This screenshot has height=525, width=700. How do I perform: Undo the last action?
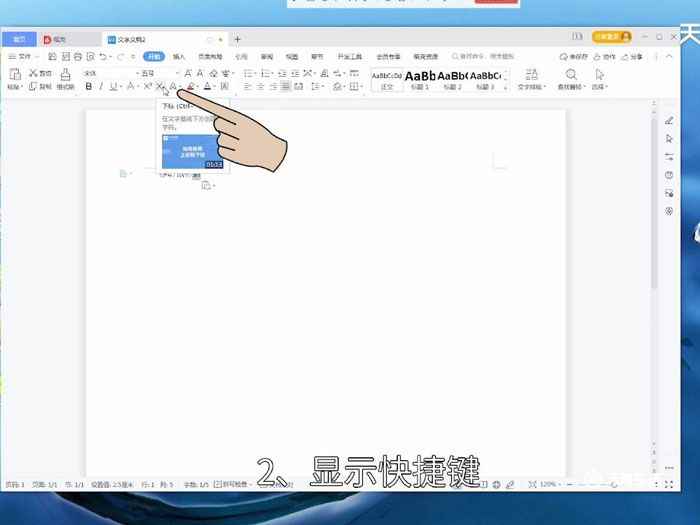click(x=103, y=56)
